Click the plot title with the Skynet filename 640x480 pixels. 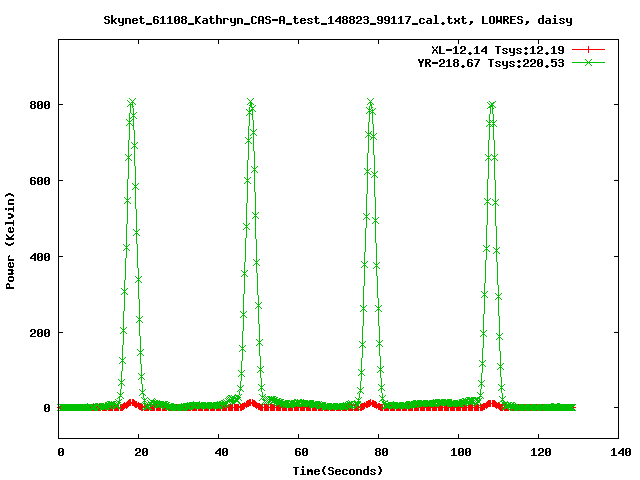(338, 20)
